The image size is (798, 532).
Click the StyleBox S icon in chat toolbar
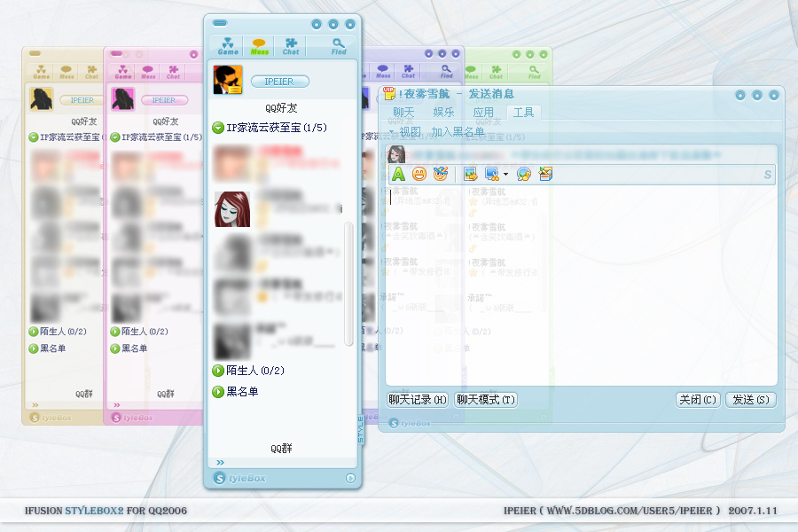768,175
